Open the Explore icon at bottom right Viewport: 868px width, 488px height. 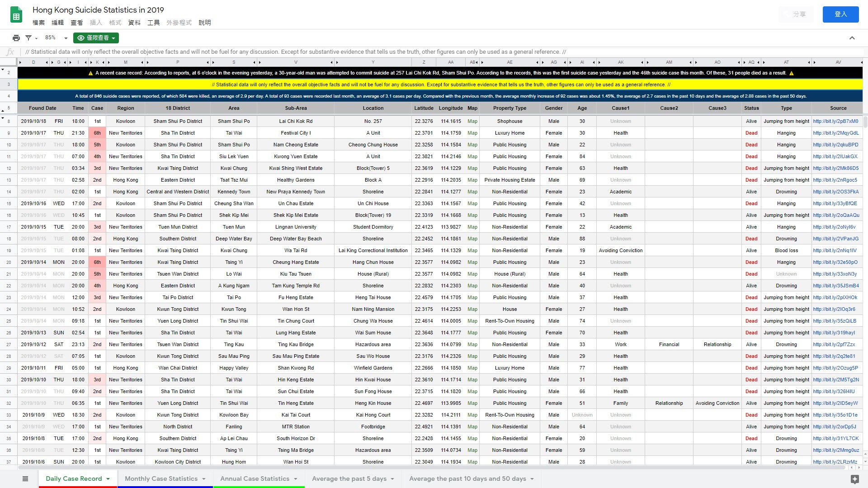pyautogui.click(x=854, y=479)
